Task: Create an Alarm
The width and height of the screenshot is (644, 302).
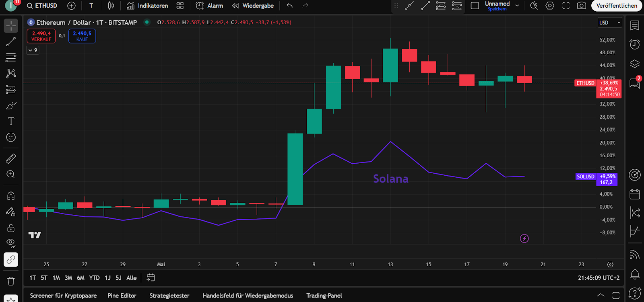Action: coord(209,6)
